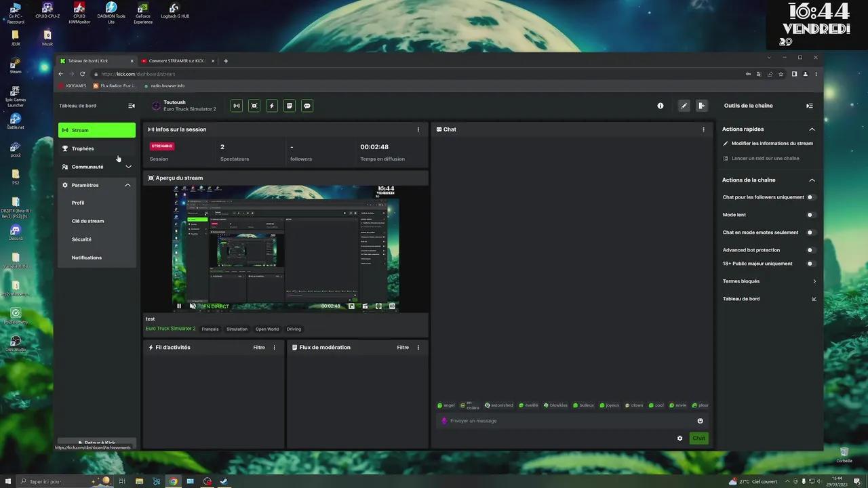
Task: Click the Chrome taskbar icon
Action: 174,482
